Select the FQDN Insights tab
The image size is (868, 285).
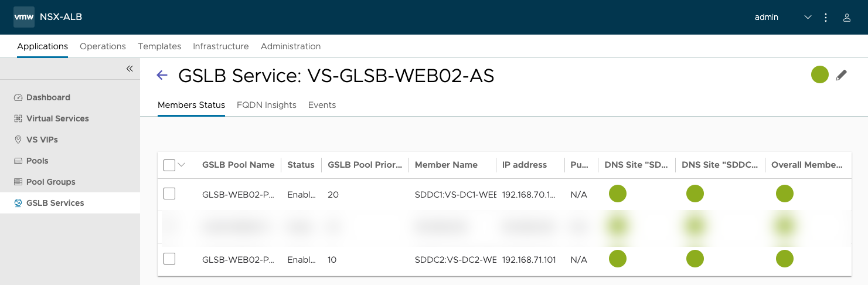click(267, 105)
